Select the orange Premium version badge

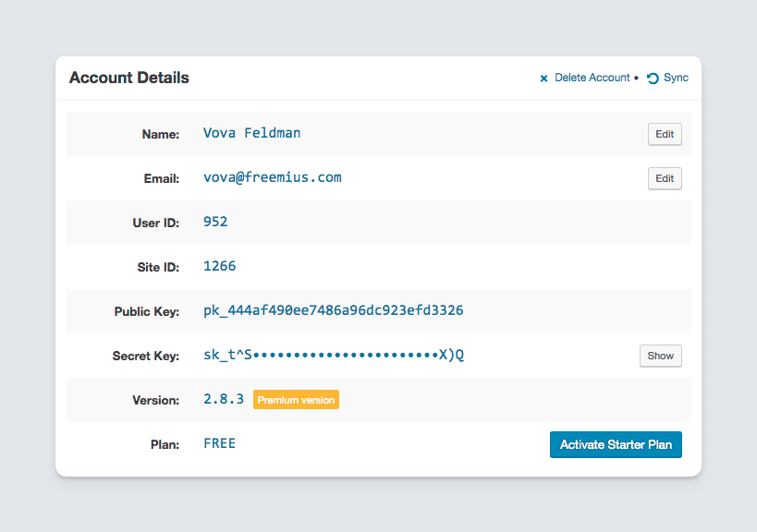coord(296,399)
